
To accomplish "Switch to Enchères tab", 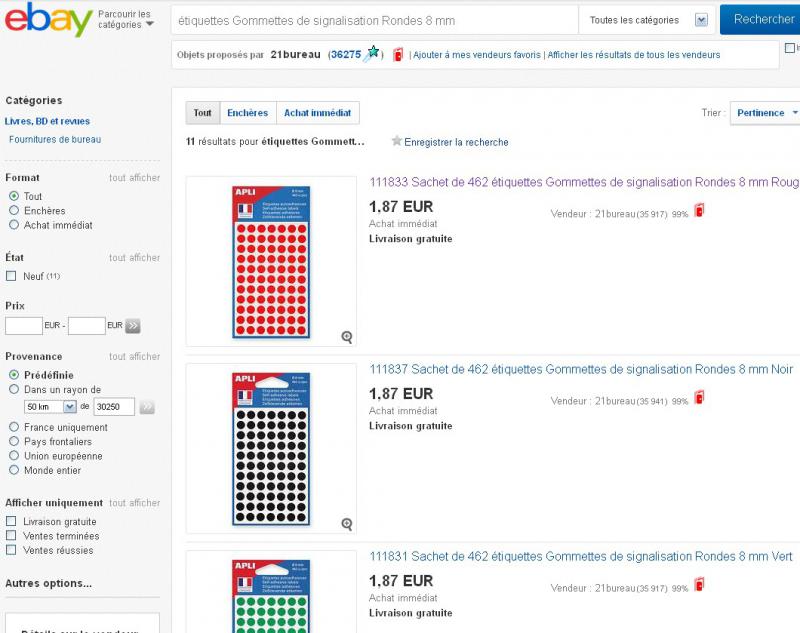I will click(247, 113).
